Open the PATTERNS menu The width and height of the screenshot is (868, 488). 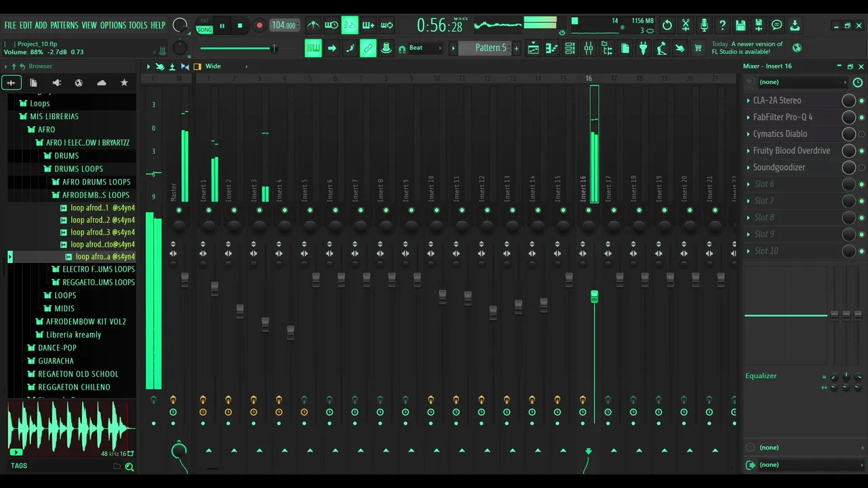[x=64, y=25]
